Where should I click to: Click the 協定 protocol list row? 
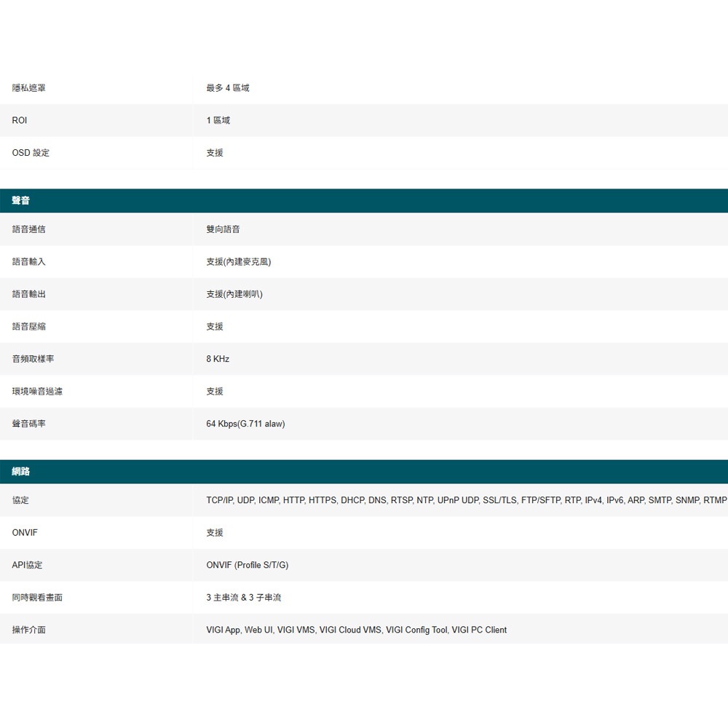pos(21,500)
